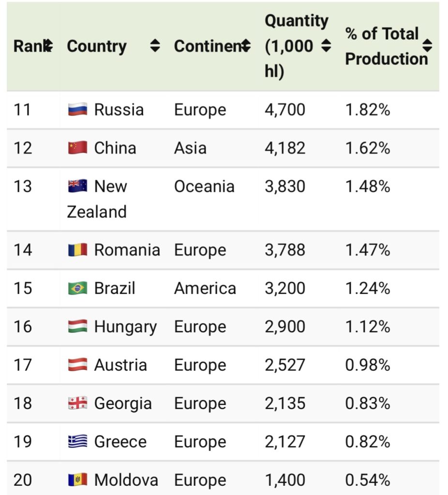Click the Hungary flag icon
The image size is (448, 495).
click(x=76, y=326)
